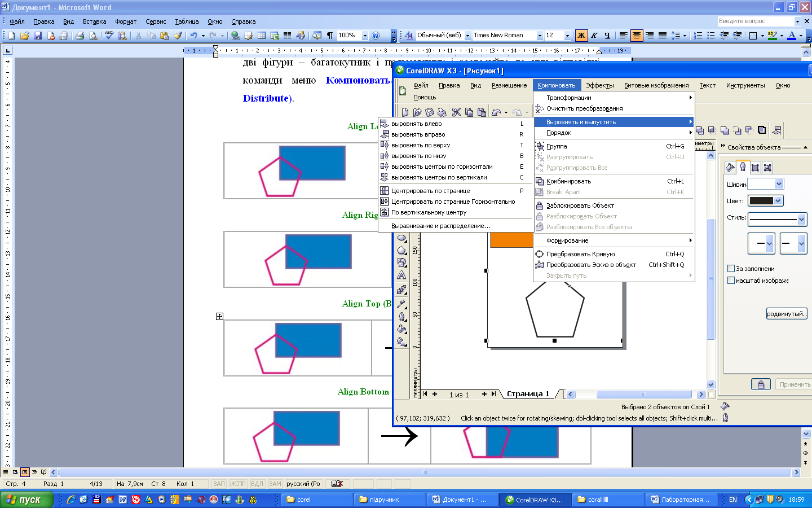
Task: Open the outline 'Стиль' line style dropdown
Action: [802, 219]
